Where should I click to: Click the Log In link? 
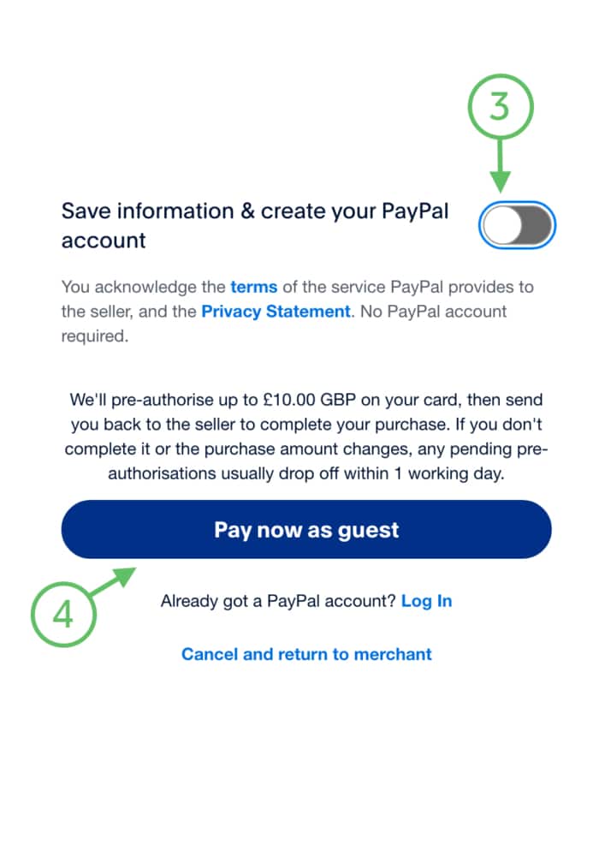click(x=426, y=601)
